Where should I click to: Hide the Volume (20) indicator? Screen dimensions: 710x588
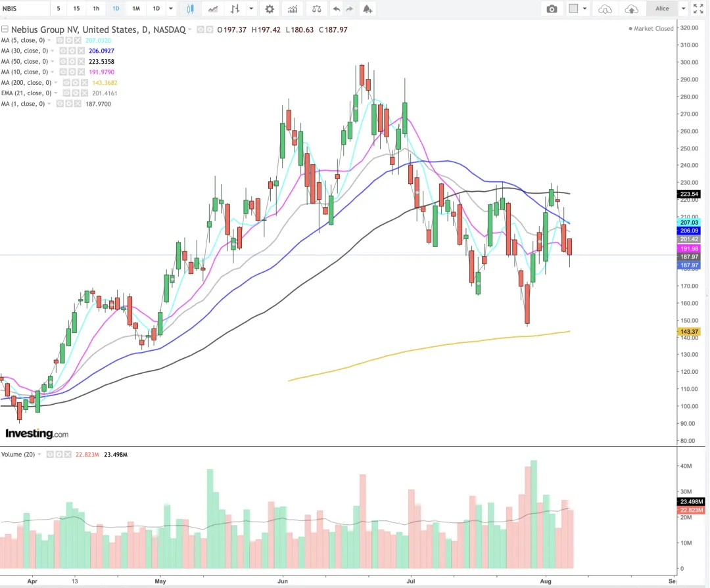coord(50,455)
